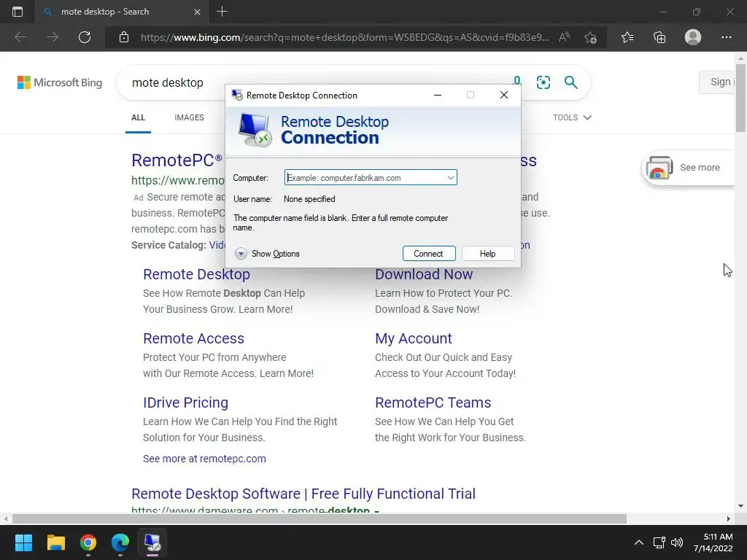The width and height of the screenshot is (747, 560).
Task: Open Edge profile avatar
Action: (693, 37)
